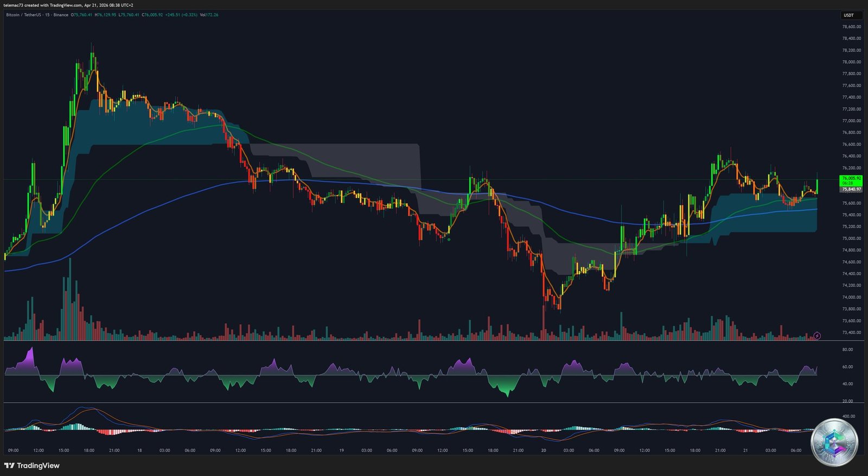
Task: Click the small green dot marker below candles
Action: click(449, 239)
